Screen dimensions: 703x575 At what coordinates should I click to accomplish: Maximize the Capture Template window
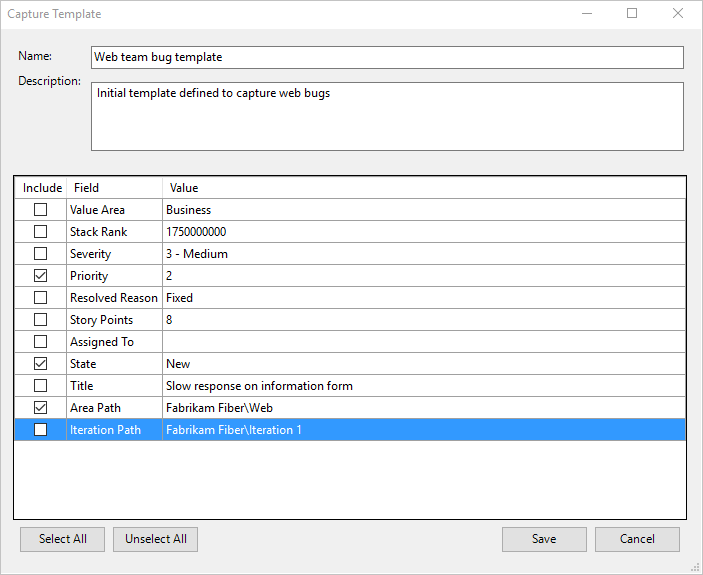pyautogui.click(x=632, y=13)
